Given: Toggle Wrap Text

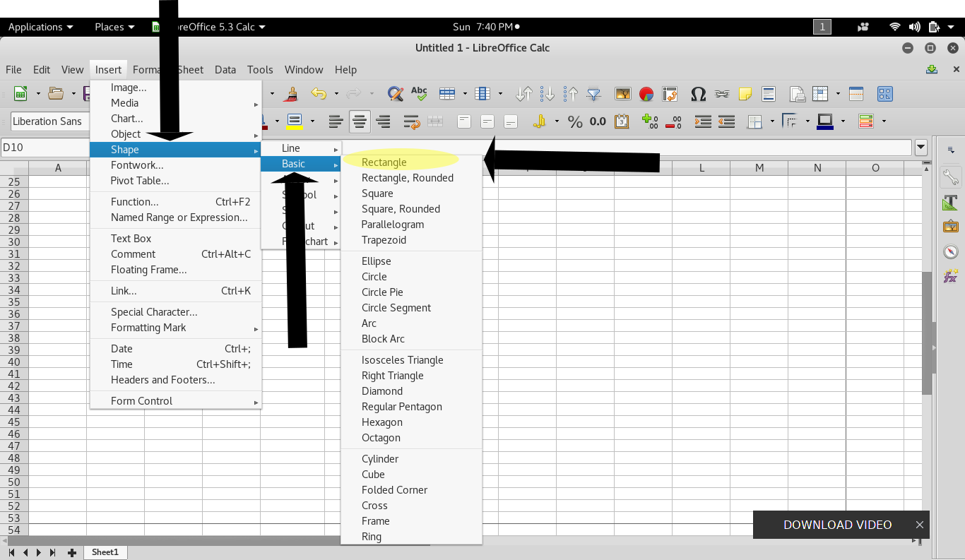Looking at the screenshot, I should click(412, 121).
